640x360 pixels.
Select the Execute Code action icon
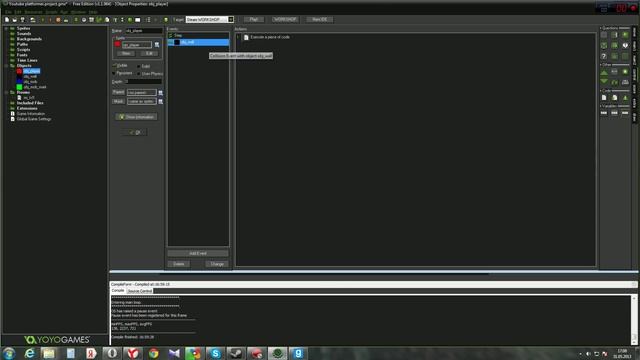click(604, 98)
